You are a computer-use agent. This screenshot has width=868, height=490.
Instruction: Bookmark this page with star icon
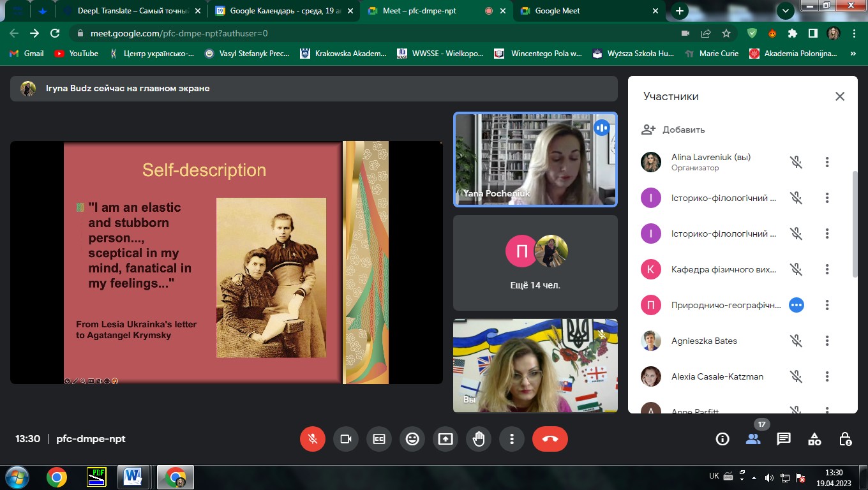[x=726, y=33]
